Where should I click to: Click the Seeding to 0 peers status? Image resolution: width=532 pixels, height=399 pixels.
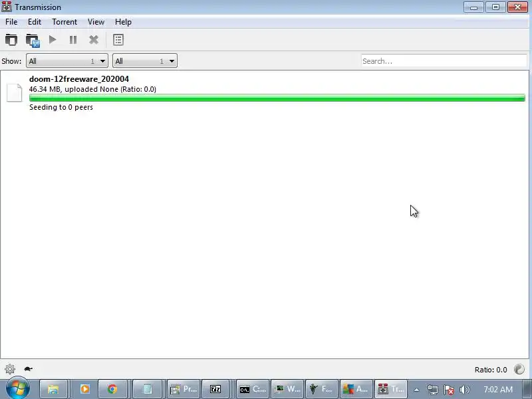click(61, 107)
